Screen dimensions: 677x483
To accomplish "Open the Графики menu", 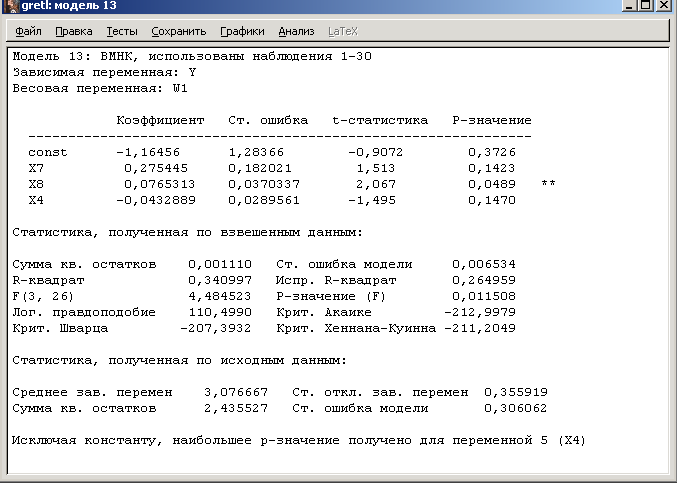I will click(242, 32).
